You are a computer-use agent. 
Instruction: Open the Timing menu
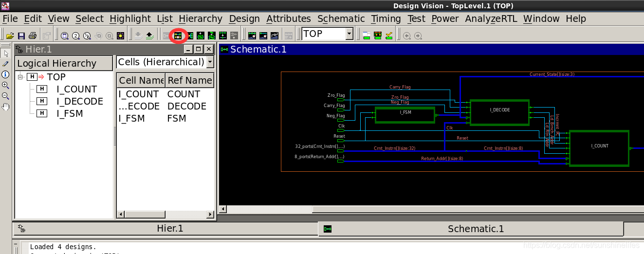[386, 18]
